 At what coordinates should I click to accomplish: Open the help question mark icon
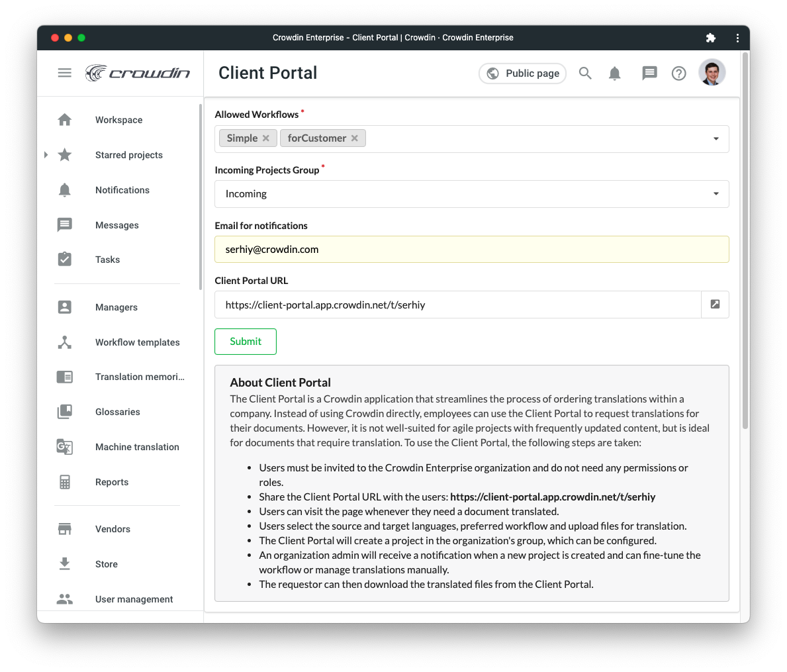pos(678,73)
